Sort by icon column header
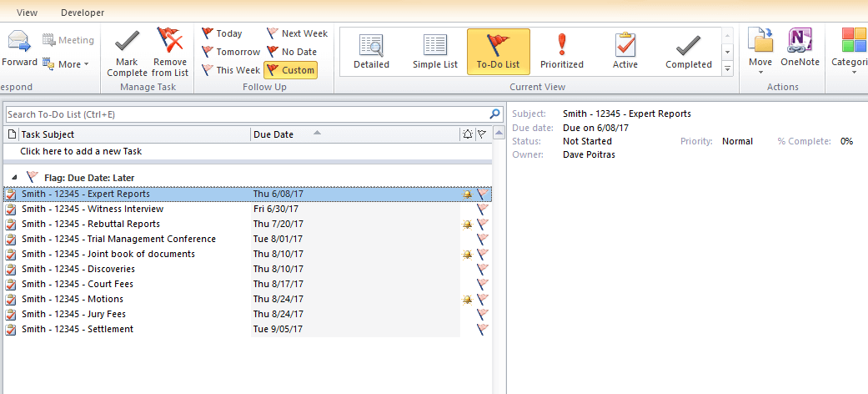This screenshot has height=394, width=868. (13, 134)
